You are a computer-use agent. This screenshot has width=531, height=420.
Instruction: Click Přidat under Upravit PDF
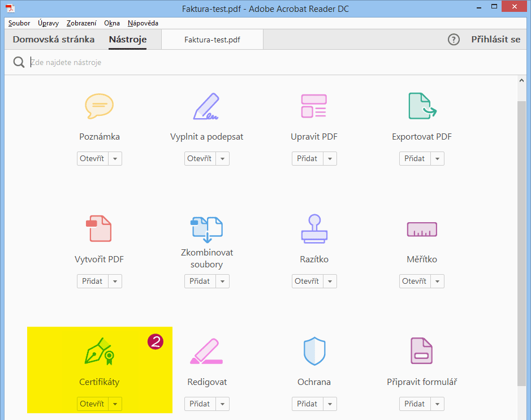pos(308,158)
